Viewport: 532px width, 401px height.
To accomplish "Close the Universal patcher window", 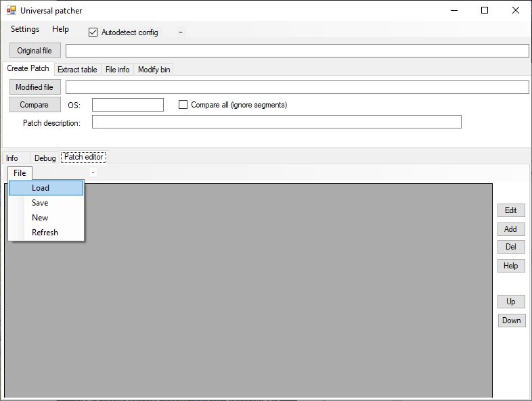I will 516,11.
